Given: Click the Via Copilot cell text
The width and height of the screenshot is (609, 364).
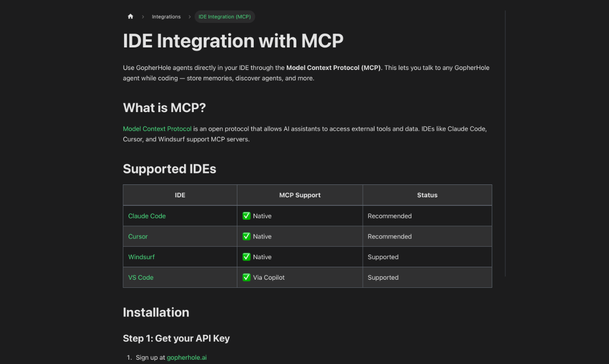Looking at the screenshot, I should [269, 277].
